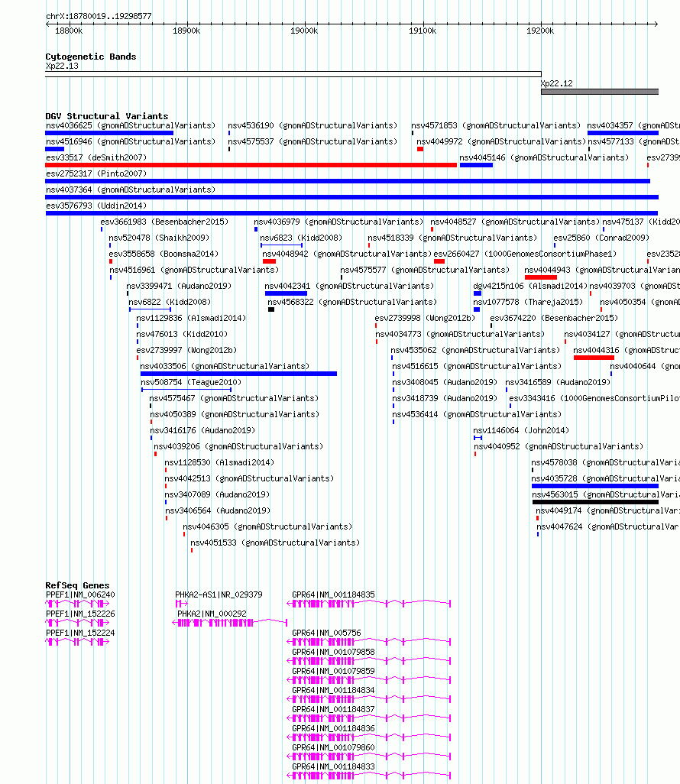Select dgv4215n106 (Alsmadi2014) label
Image resolution: width=680 pixels, height=784 pixels.
click(530, 286)
